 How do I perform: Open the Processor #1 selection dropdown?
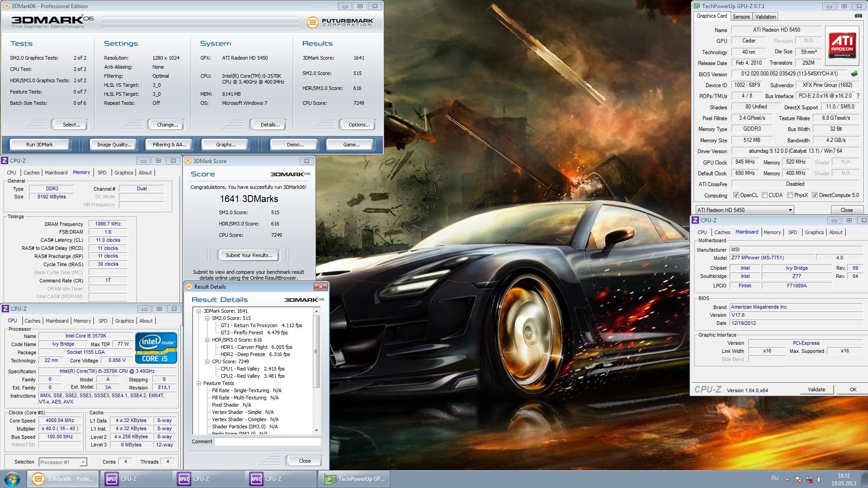point(63,462)
